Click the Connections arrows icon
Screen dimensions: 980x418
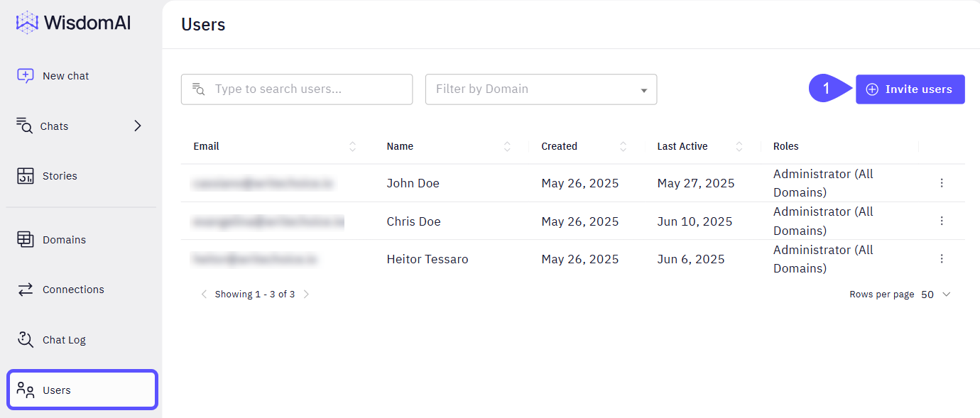[x=26, y=290]
